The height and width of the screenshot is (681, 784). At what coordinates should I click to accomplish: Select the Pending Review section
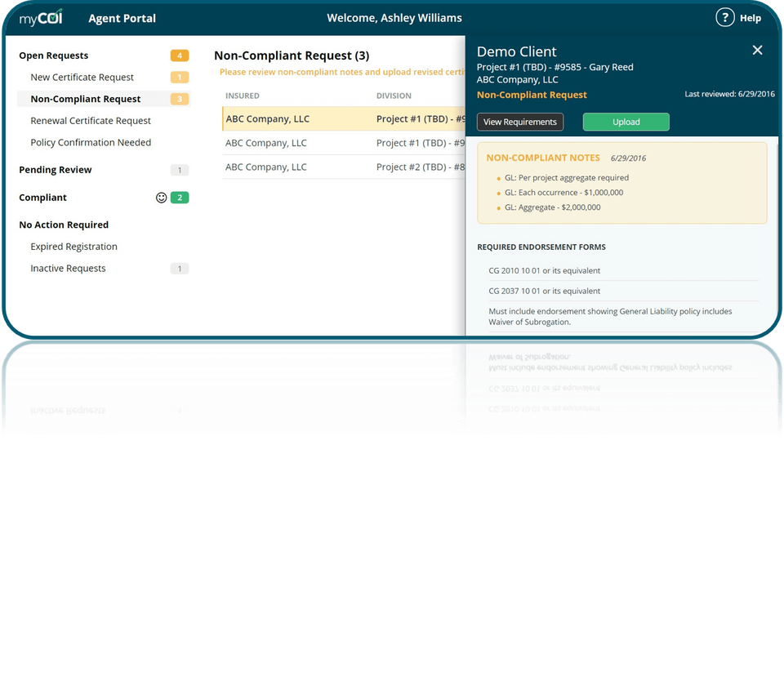(x=55, y=169)
